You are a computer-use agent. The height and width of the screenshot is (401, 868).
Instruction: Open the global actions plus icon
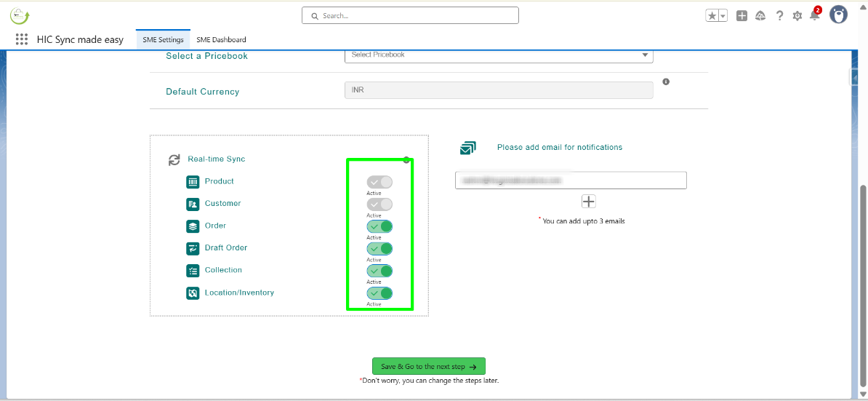click(742, 16)
